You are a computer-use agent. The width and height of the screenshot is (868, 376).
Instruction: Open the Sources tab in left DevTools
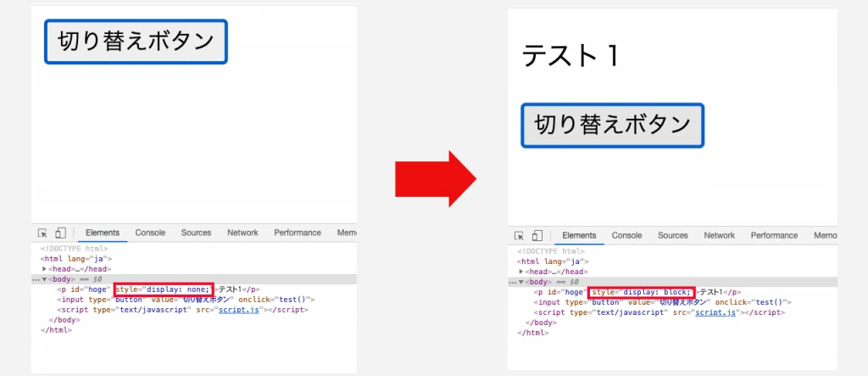[x=196, y=233]
